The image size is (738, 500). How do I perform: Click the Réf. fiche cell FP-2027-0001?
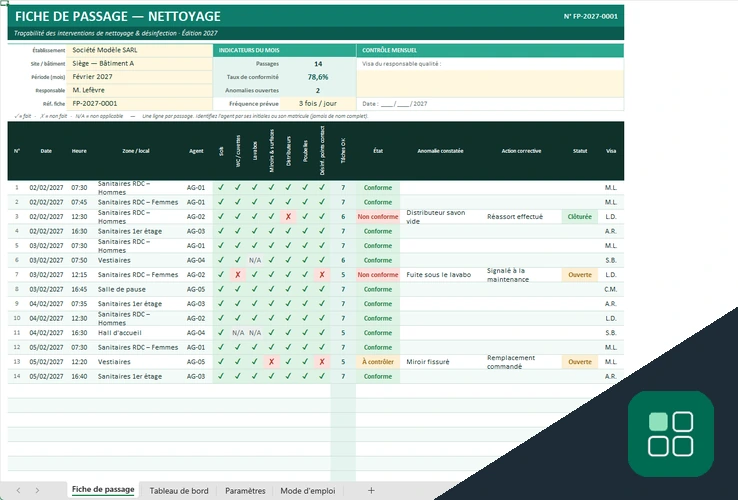pos(140,104)
